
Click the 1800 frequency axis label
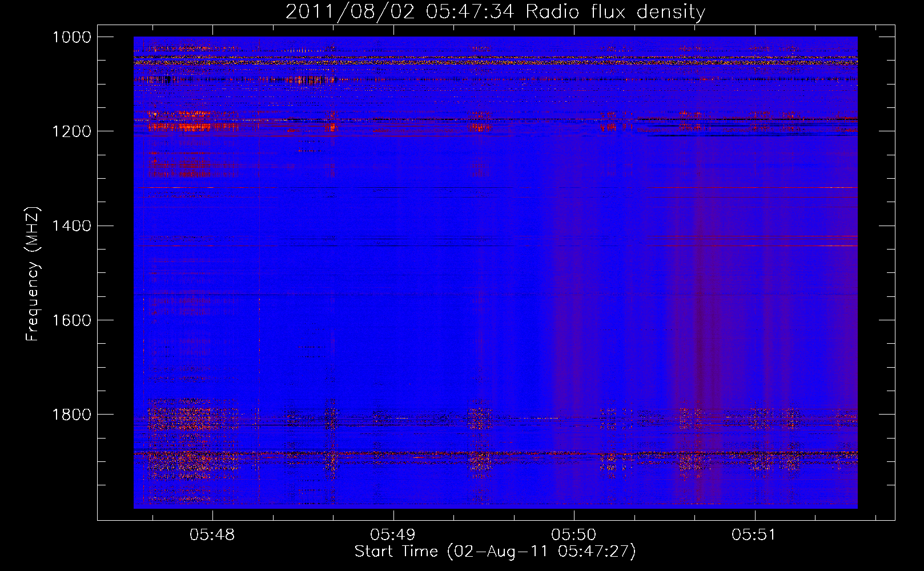pyautogui.click(x=71, y=415)
